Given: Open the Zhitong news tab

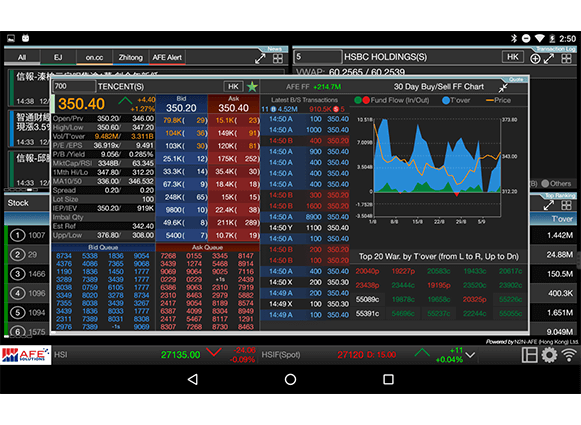Looking at the screenshot, I should [130, 57].
